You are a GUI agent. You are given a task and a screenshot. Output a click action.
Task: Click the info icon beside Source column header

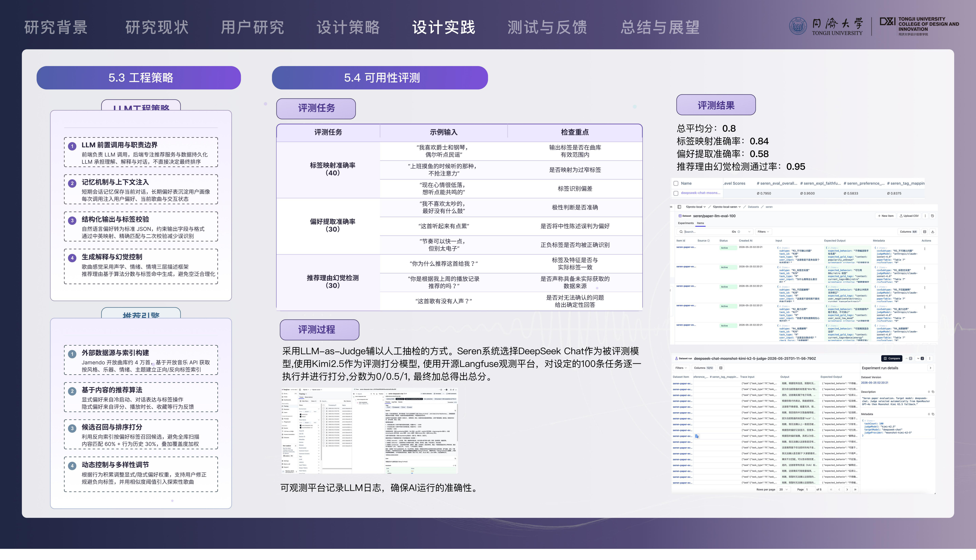709,241
